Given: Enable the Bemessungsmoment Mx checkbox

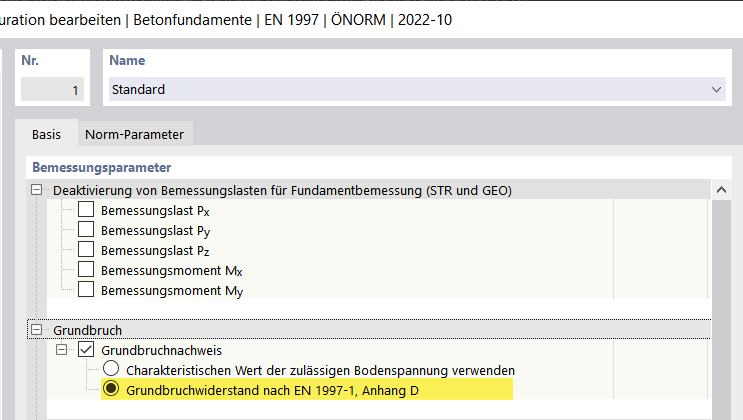Looking at the screenshot, I should point(86,270).
